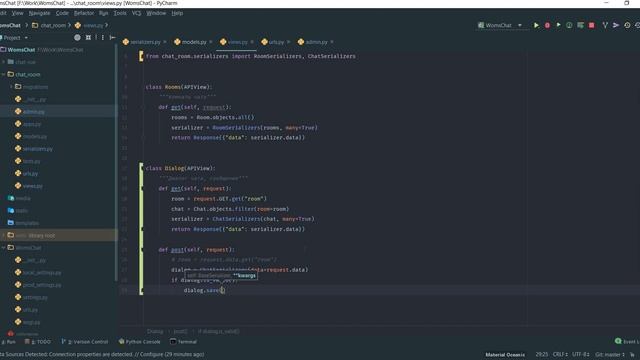Open the Event Log in the status bar
The height and width of the screenshot is (360, 640).
pyautogui.click(x=627, y=342)
